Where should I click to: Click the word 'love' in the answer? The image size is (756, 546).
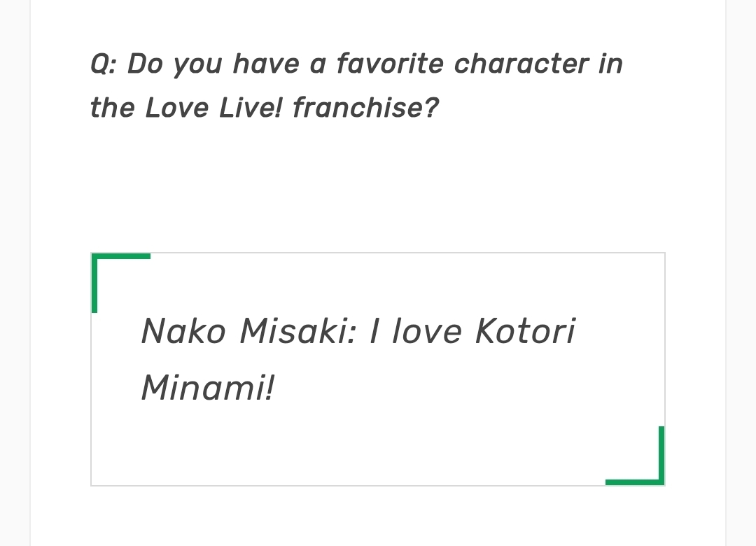click(427, 331)
